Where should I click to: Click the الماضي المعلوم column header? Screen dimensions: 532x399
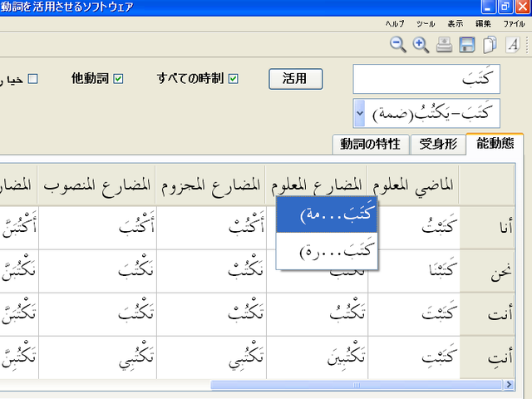[x=412, y=185]
